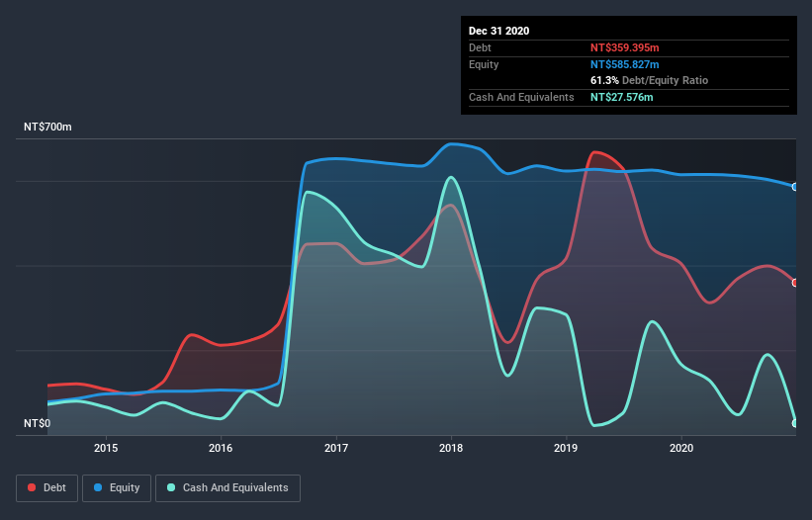Toggle the Debt series legend button
This screenshot has height=520, width=812.
pyautogui.click(x=46, y=488)
